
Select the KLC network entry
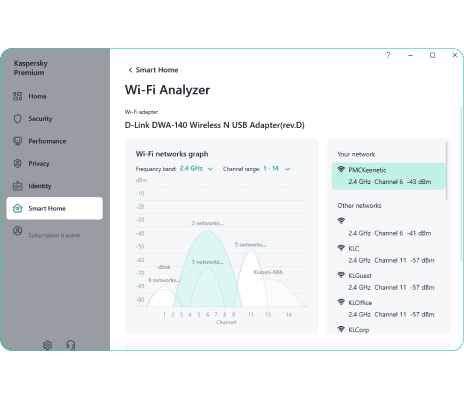point(389,254)
